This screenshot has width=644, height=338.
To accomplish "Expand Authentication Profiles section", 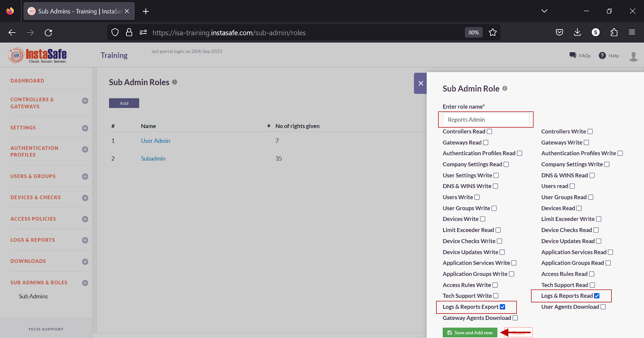I will [x=85, y=150].
